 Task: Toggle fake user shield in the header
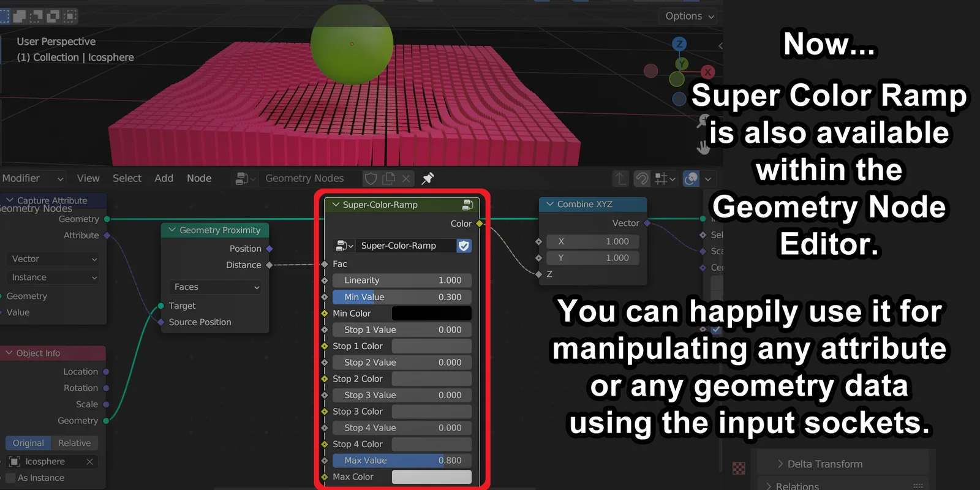pyautogui.click(x=371, y=178)
